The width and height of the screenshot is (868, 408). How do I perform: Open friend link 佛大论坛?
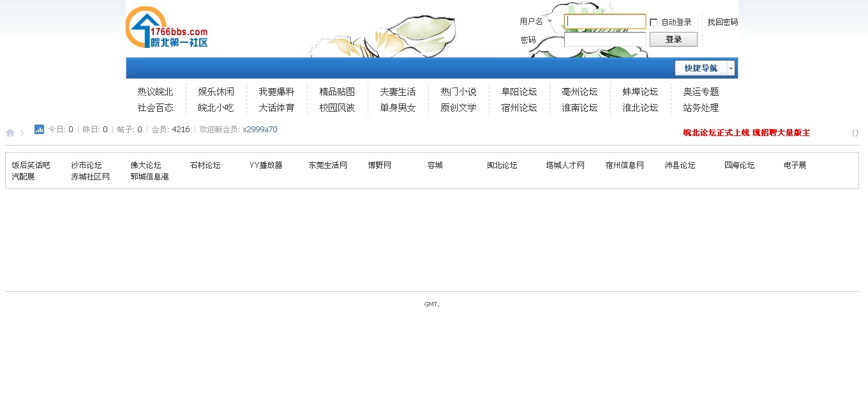(x=146, y=165)
